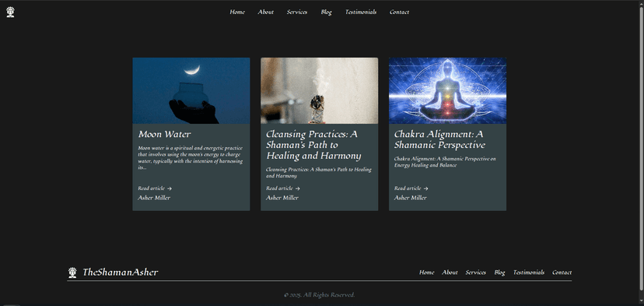
Task: Select the Testimonials link in the footer
Action: point(529,273)
